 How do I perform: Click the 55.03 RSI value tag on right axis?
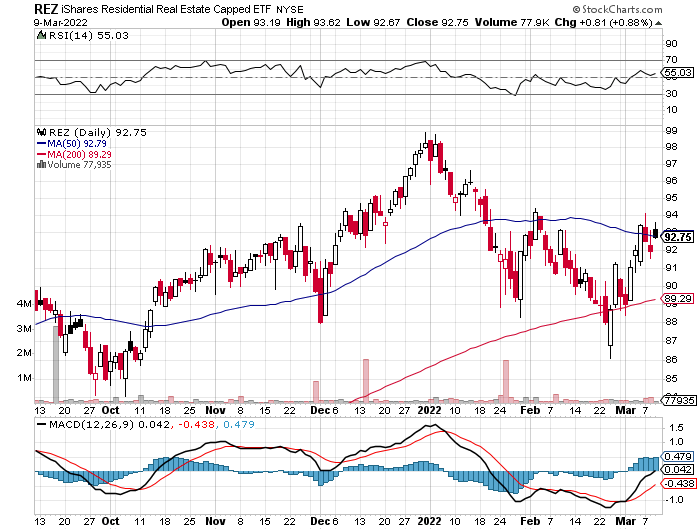(x=678, y=72)
